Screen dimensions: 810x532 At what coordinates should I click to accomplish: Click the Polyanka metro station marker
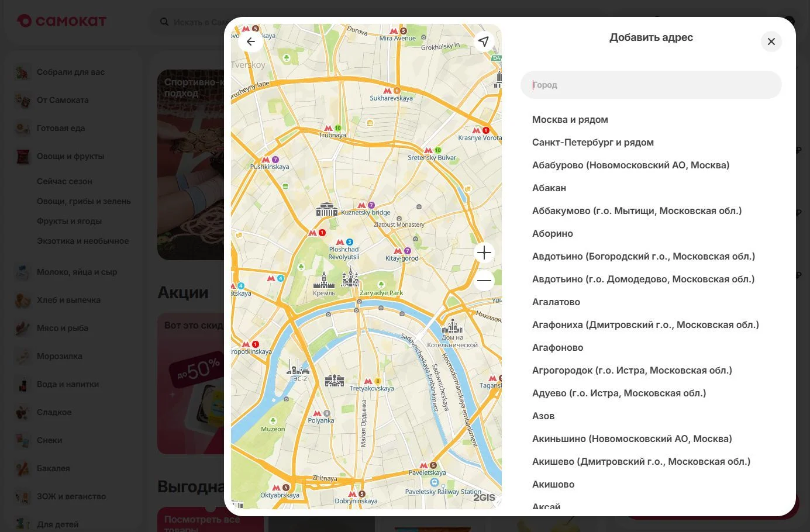coord(322,413)
